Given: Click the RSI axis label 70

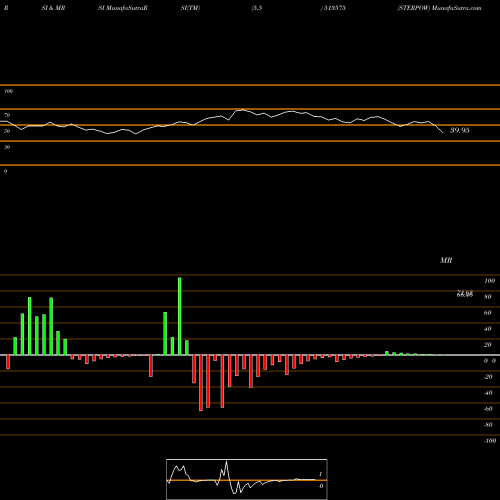Looking at the screenshot, I should [x=7, y=115].
